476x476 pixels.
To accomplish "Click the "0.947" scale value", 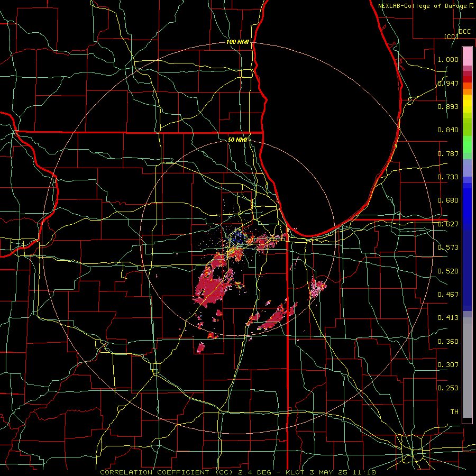I will [x=448, y=83].
